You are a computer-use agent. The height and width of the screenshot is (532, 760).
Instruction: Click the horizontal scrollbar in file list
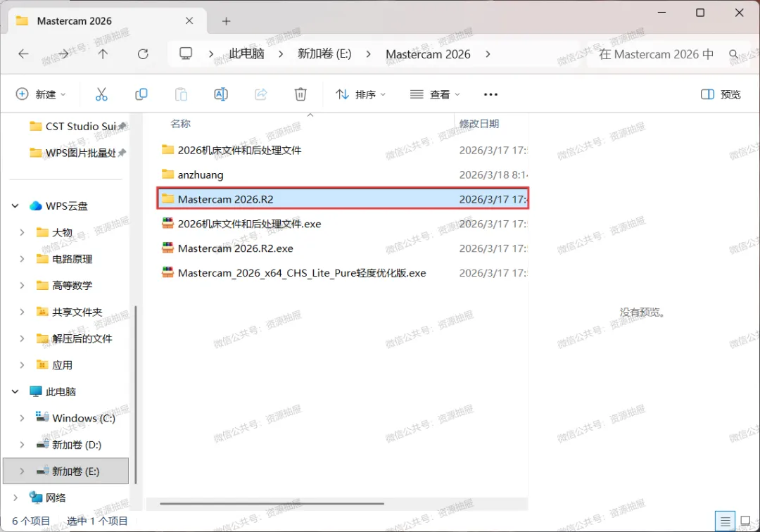[x=272, y=503]
